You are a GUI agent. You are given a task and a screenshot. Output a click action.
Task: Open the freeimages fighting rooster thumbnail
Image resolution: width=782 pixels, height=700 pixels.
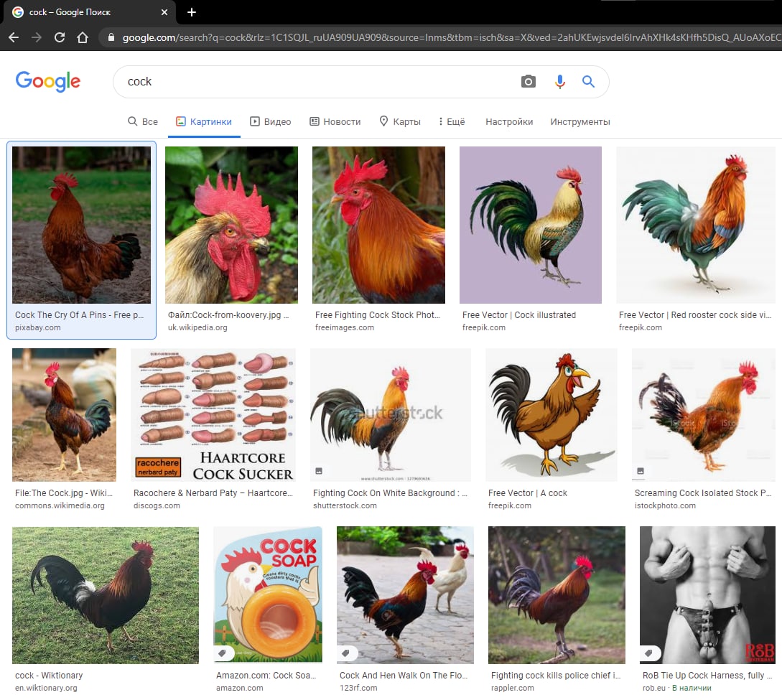pyautogui.click(x=378, y=225)
